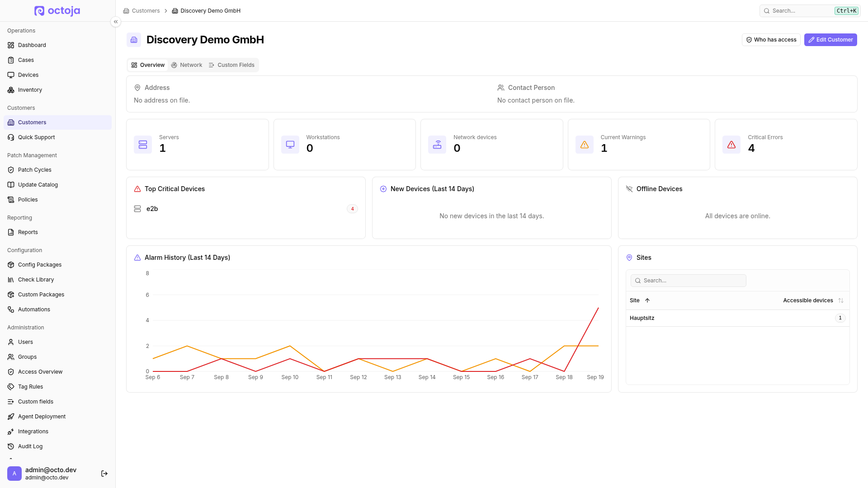
Task: Click the Hauptsitz accessible devices count badge
Action: [840, 318]
